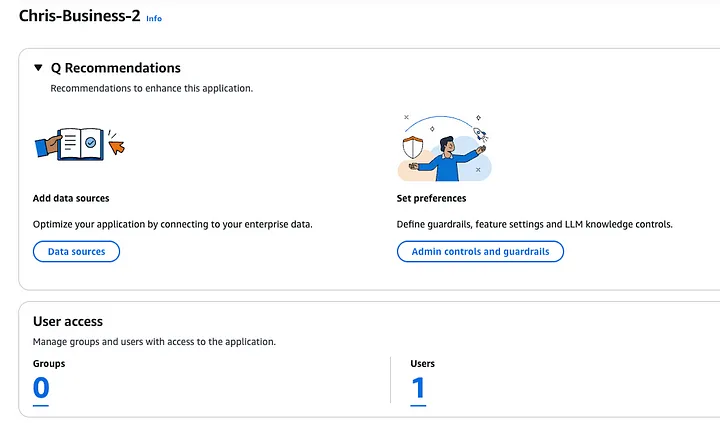Viewport: 720px width, 423px height.
Task: Open the Users count 1 link
Action: click(418, 389)
